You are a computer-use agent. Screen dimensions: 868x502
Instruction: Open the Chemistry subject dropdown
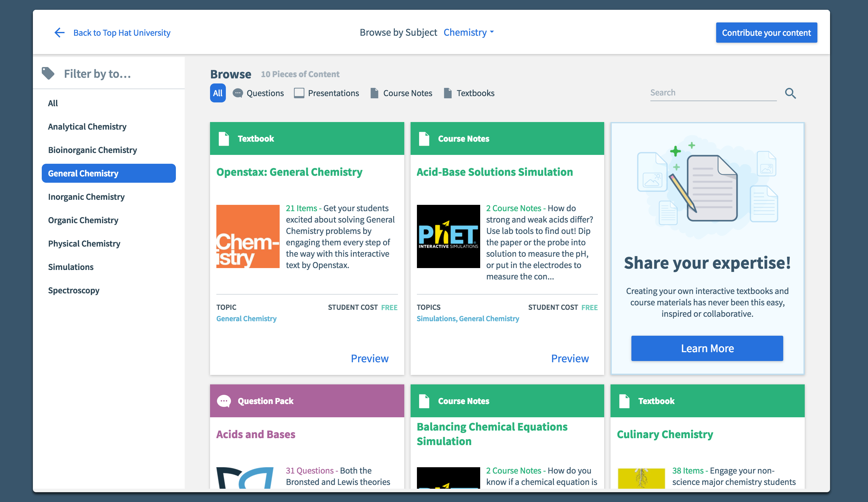468,32
